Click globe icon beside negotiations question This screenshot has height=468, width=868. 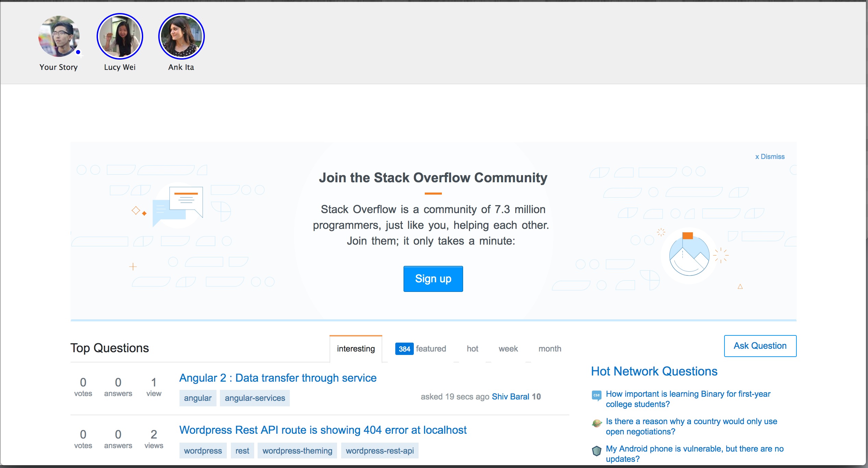tap(596, 423)
